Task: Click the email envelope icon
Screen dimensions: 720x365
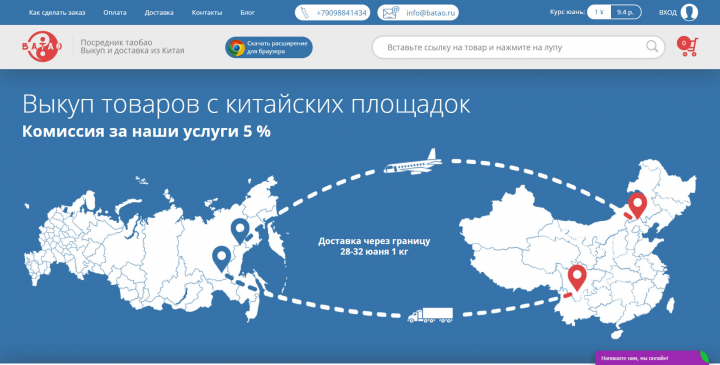Action: coord(391,12)
